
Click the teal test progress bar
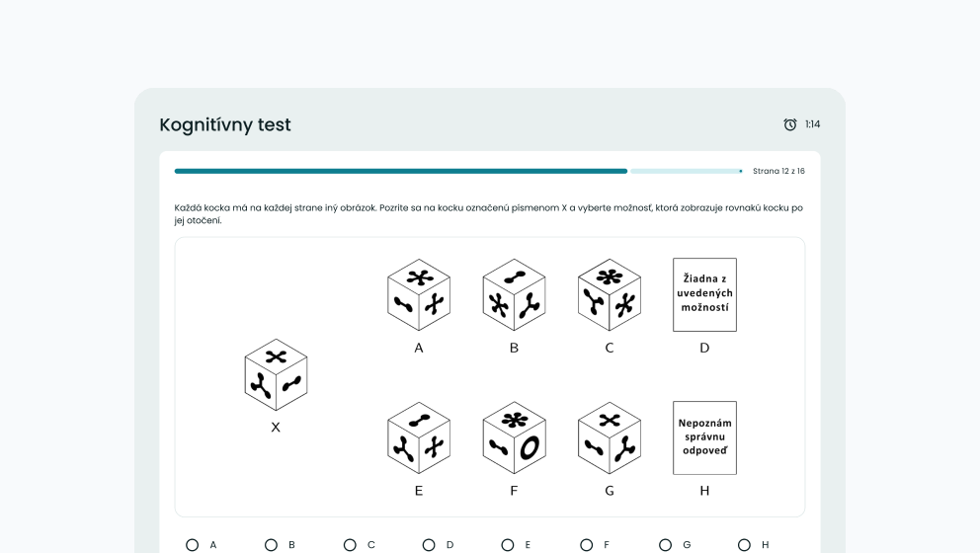click(400, 171)
